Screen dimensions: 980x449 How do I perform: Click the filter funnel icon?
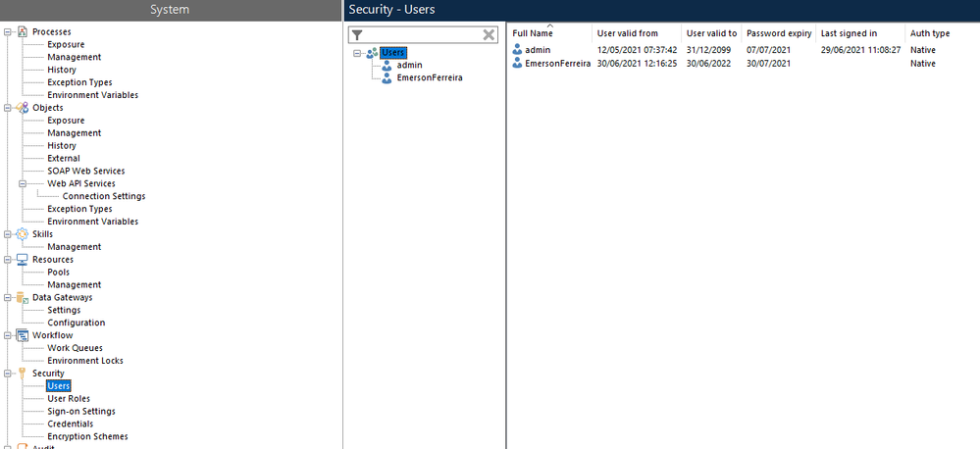coord(357,35)
